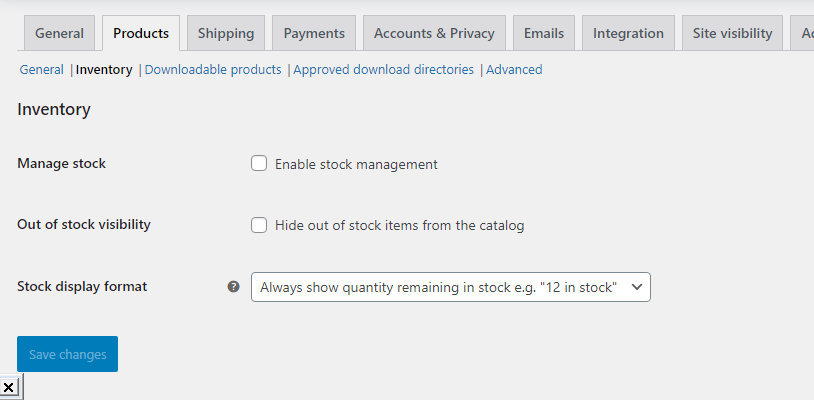Switch to the General settings tab

(59, 33)
